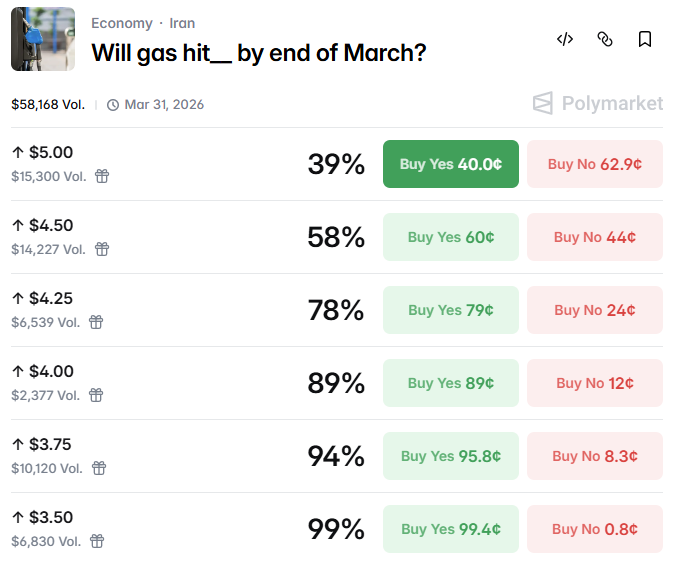
Task: Click the Polymarket logo
Action: pos(598,103)
